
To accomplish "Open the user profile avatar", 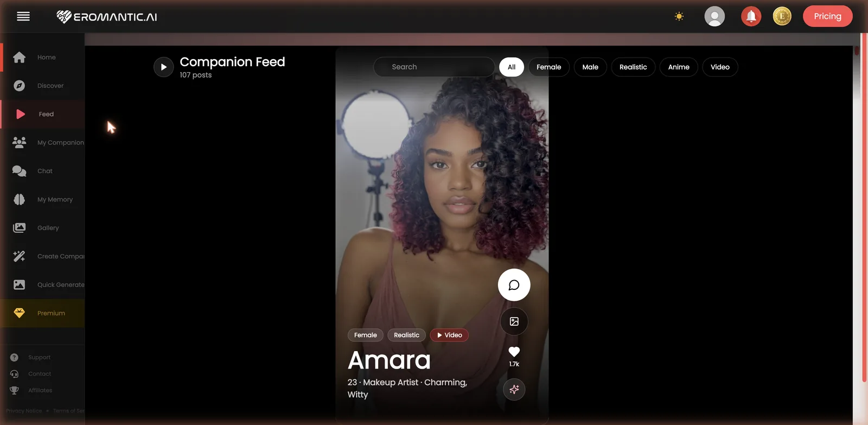I will point(714,16).
